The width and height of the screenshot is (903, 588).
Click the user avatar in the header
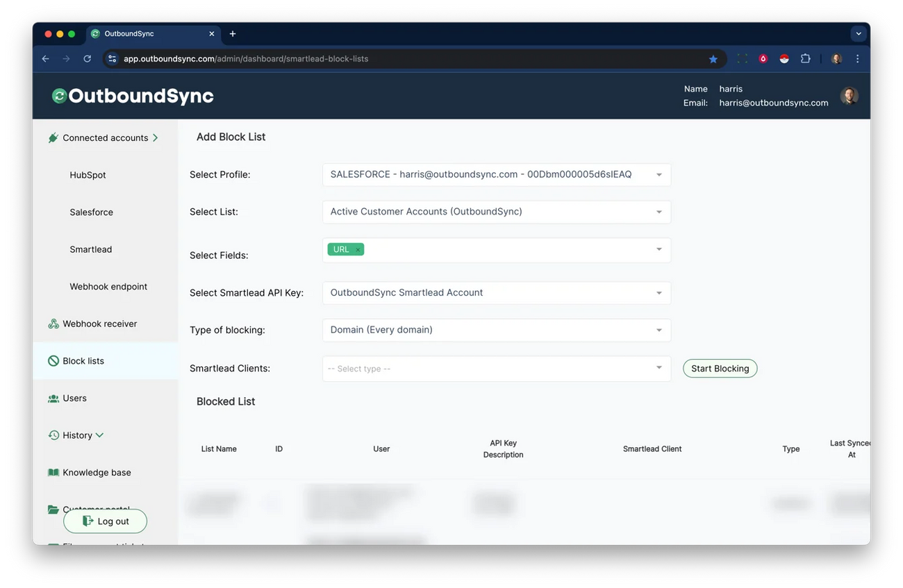point(849,95)
